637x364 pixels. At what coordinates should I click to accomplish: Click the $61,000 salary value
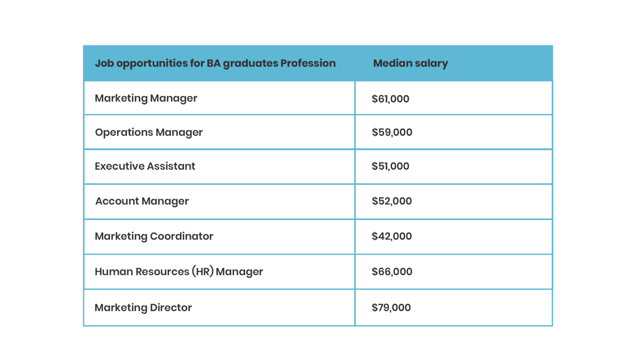coord(390,99)
